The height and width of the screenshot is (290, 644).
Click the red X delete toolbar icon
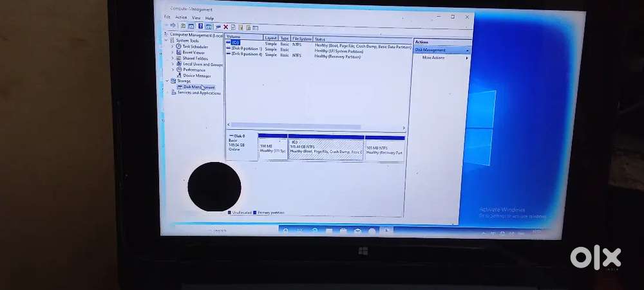coord(225,27)
